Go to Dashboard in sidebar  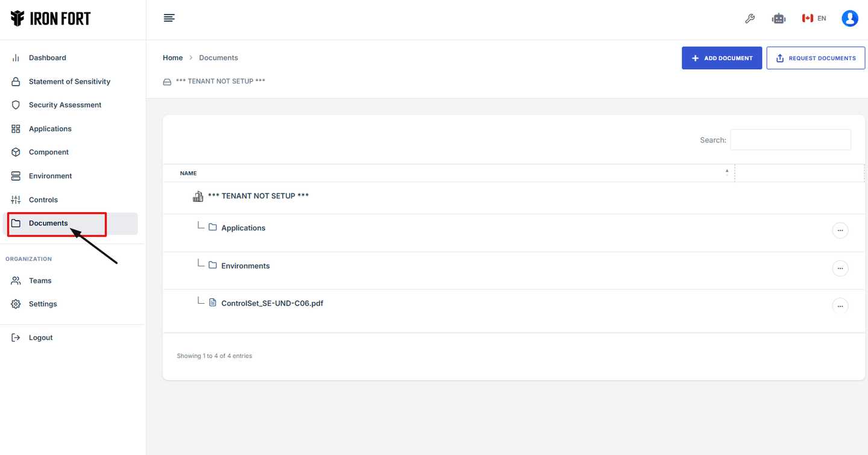click(48, 58)
